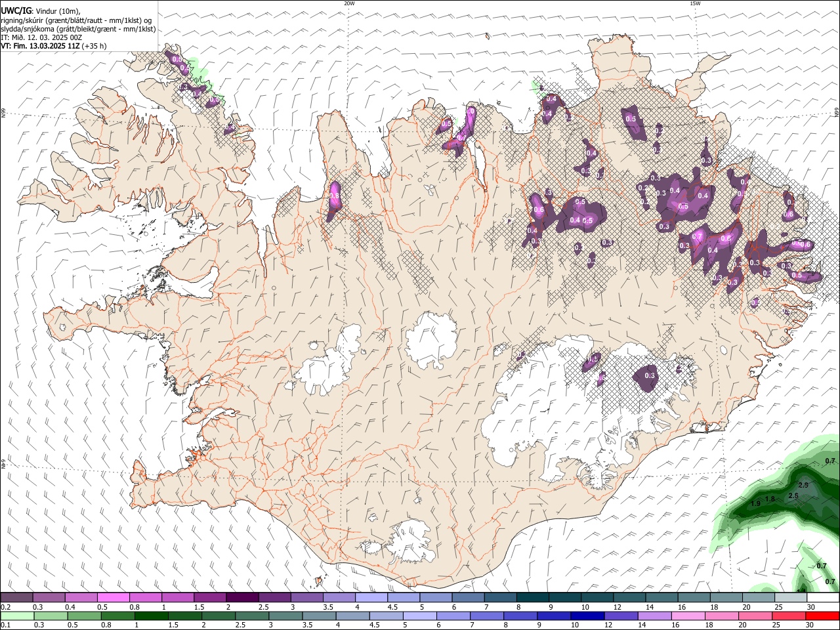Click the 'rigning/skúrir' legend description line
The height and width of the screenshot is (630, 840).
coord(76,20)
